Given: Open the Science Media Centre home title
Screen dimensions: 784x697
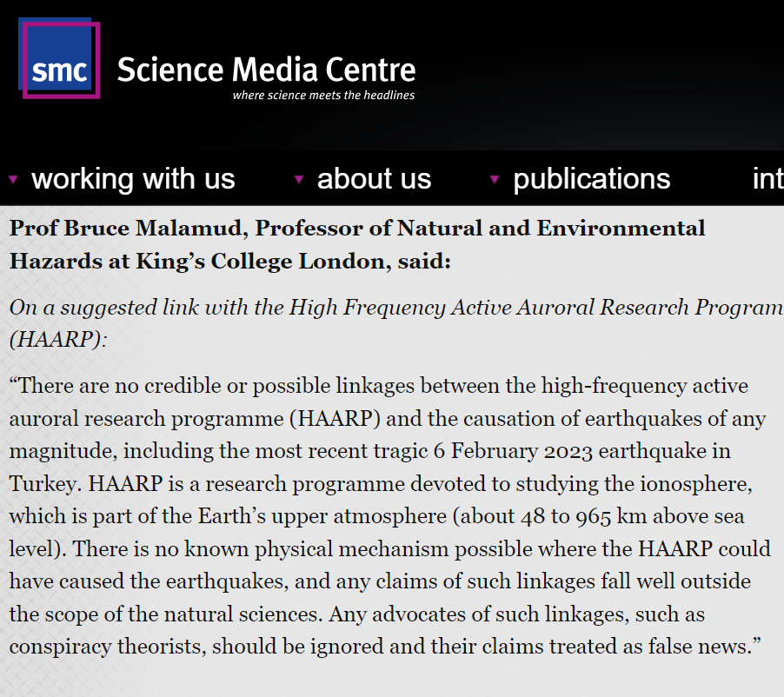Looking at the screenshot, I should 266,70.
